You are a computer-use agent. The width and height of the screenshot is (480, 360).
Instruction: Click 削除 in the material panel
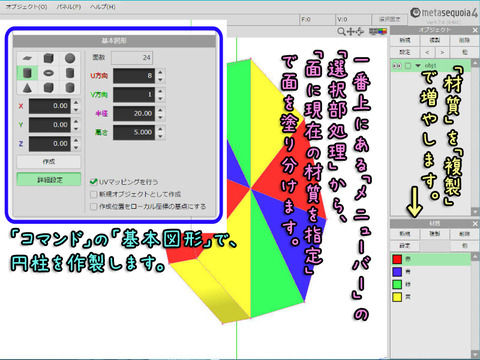click(464, 234)
